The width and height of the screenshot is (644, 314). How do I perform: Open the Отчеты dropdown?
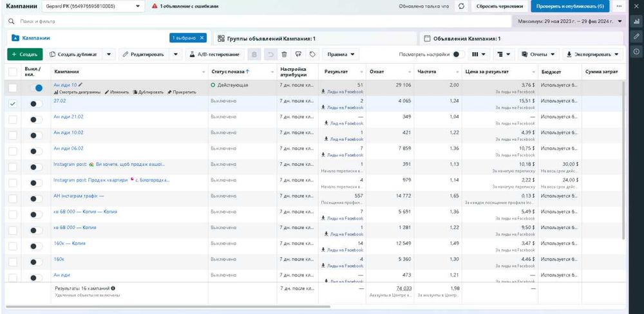(538, 54)
